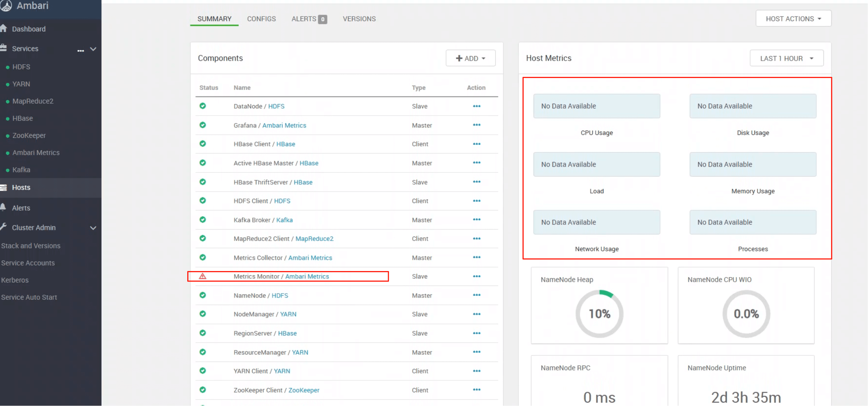This screenshot has width=868, height=406.
Task: Follow Ambari Metrics link in Grafana row
Action: (284, 126)
